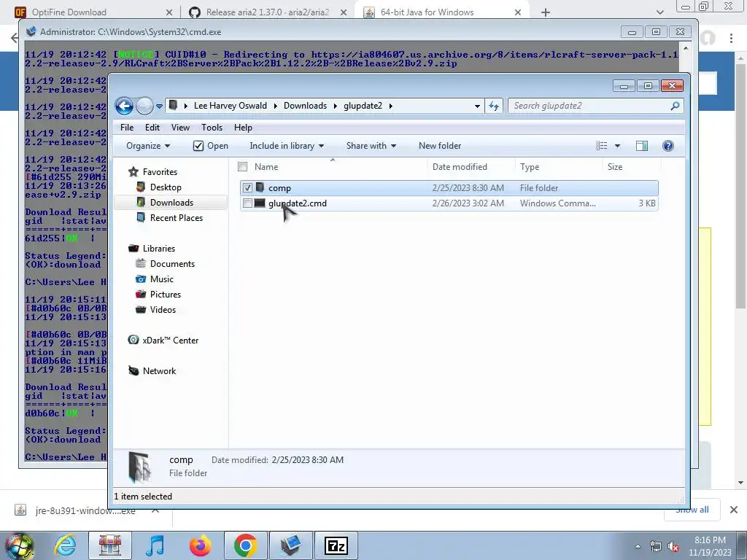Toggle the select-all checkbox in the header
747x560 pixels.
point(242,167)
